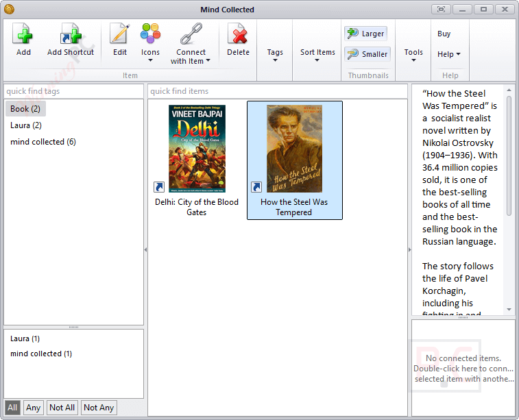Click the Mind Collected app icon in title bar
Viewport: 519px width, 420px height.
(9, 10)
